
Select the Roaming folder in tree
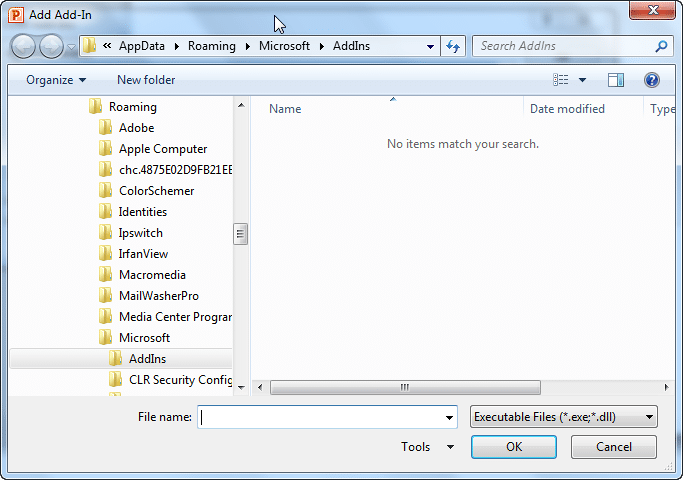[x=132, y=107]
